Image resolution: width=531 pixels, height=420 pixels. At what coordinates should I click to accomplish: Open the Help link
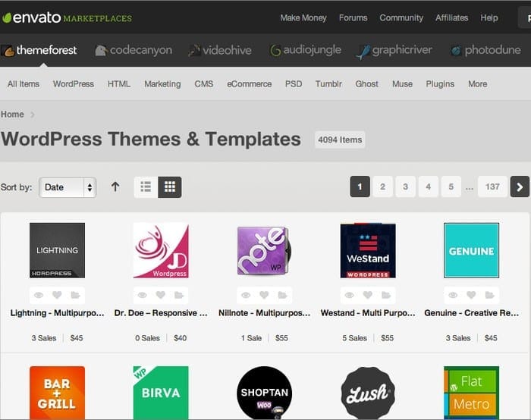(489, 18)
